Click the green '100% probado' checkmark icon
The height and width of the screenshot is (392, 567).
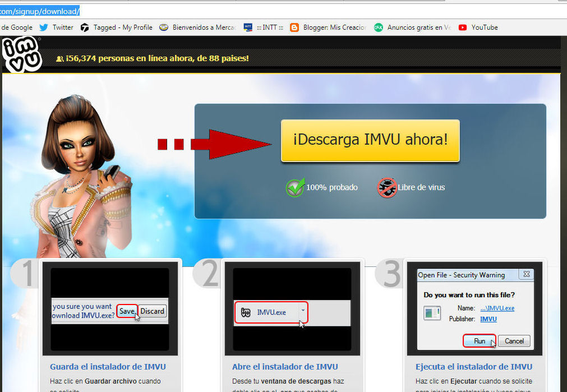click(294, 187)
